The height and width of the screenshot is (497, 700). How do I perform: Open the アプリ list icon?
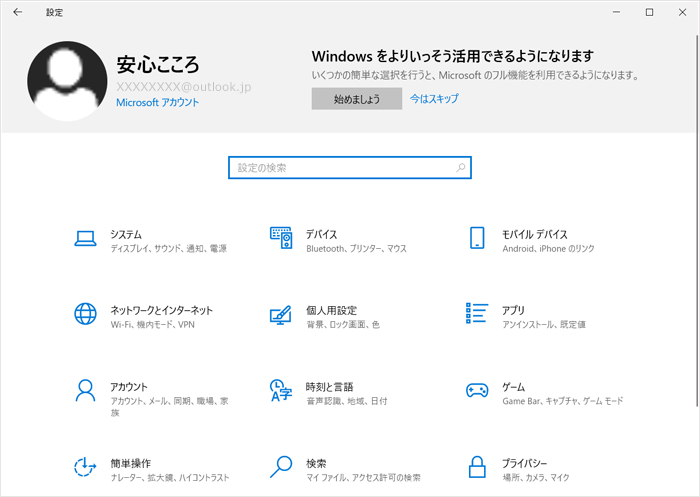point(477,313)
